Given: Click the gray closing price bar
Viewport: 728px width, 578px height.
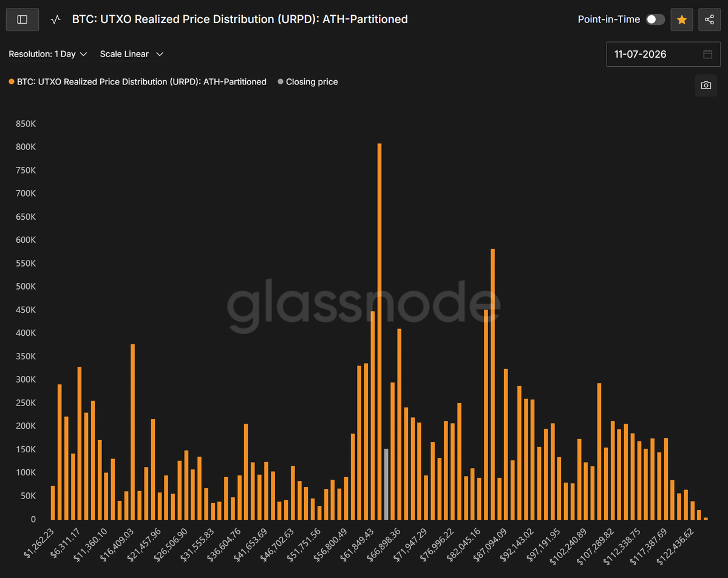Looking at the screenshot, I should click(x=386, y=484).
